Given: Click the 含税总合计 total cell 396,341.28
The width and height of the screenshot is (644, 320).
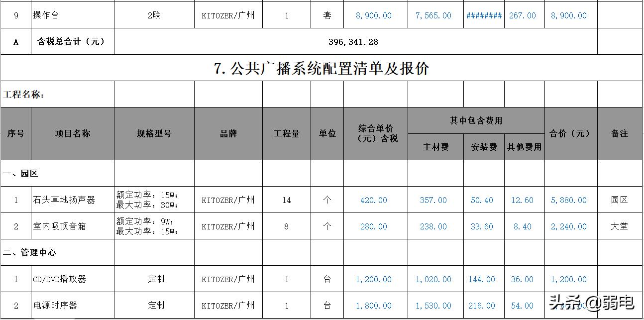Looking at the screenshot, I should (x=355, y=42).
